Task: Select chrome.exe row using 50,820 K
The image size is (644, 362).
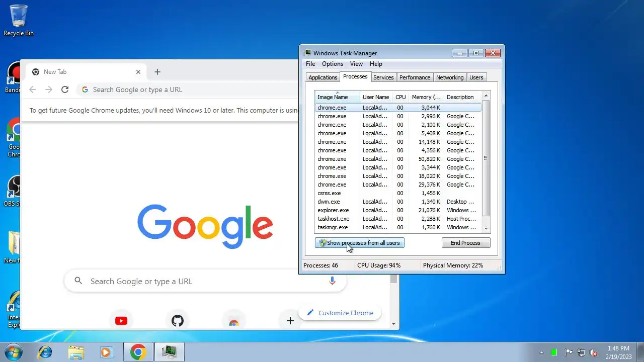Action: [x=398, y=159]
